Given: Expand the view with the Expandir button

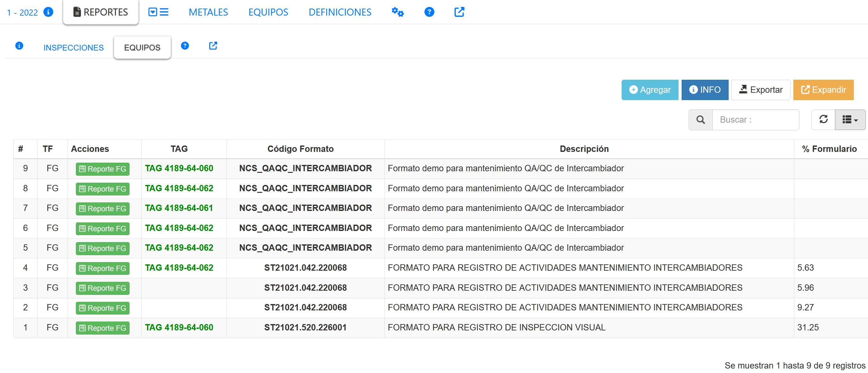Looking at the screenshot, I should [823, 90].
